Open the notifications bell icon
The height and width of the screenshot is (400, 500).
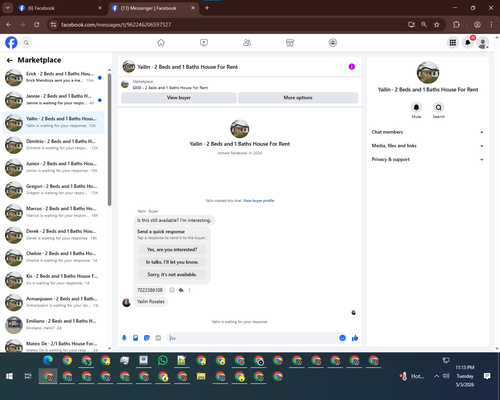point(468,43)
